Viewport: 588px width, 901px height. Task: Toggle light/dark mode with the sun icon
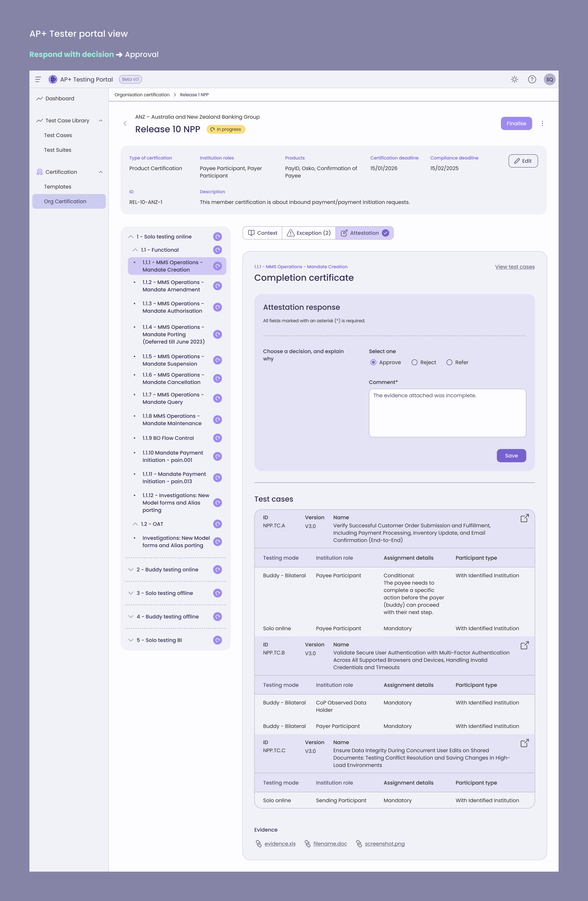pos(514,79)
